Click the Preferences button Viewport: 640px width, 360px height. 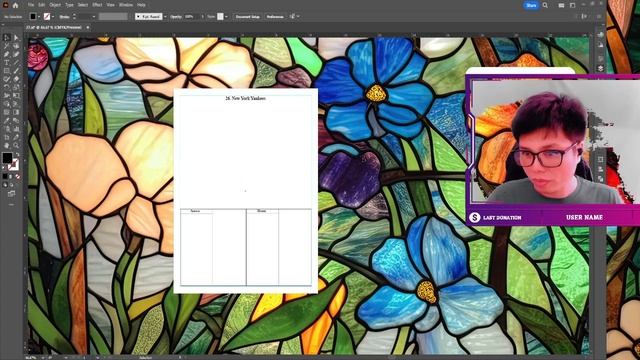pos(275,17)
